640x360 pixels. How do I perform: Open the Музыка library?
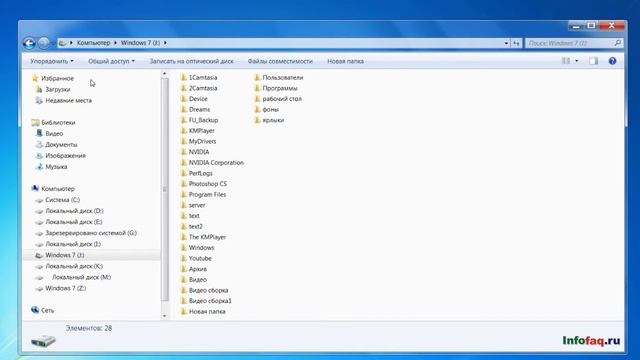pyautogui.click(x=56, y=167)
